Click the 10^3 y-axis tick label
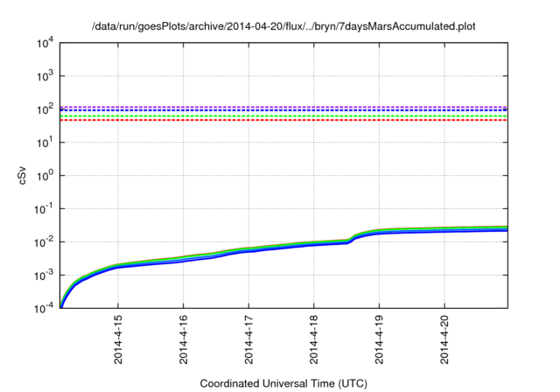Image resolution: width=560 pixels, height=392 pixels. pos(45,76)
